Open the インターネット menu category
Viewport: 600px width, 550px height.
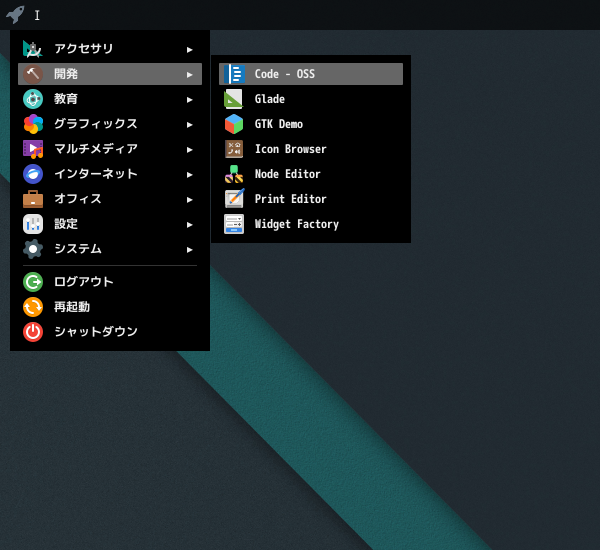[95, 174]
